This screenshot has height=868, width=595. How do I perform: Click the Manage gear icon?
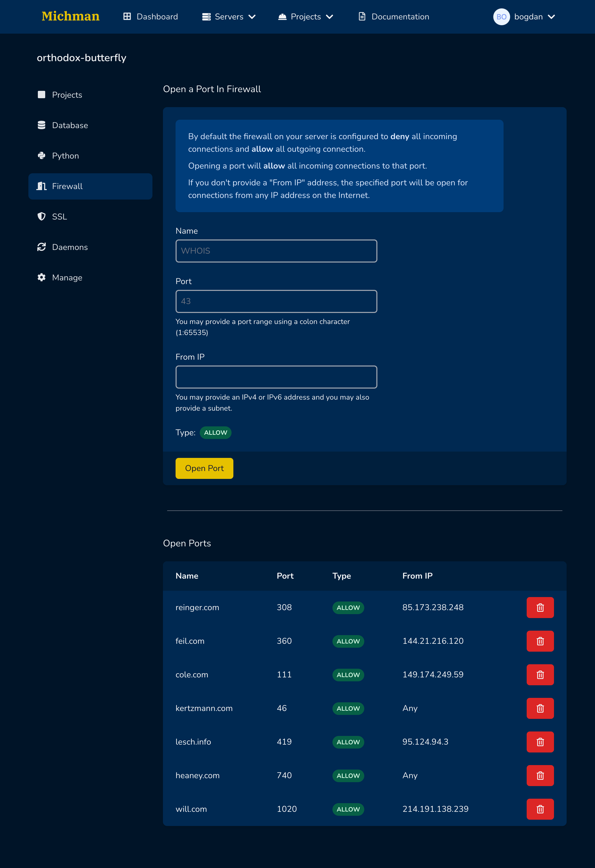[x=42, y=277]
